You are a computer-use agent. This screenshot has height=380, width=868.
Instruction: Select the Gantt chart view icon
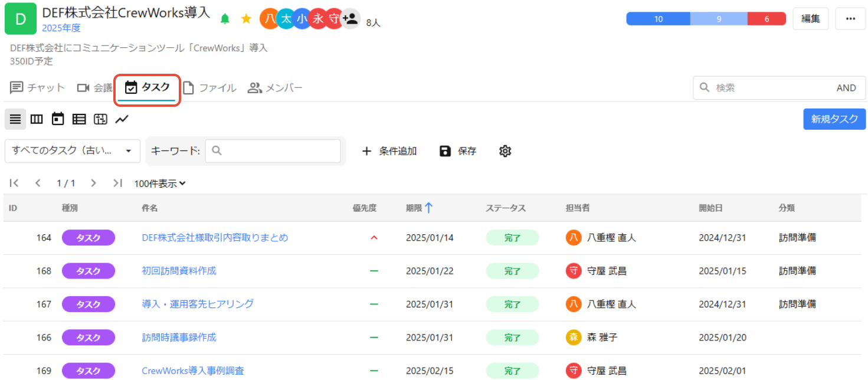tap(100, 119)
